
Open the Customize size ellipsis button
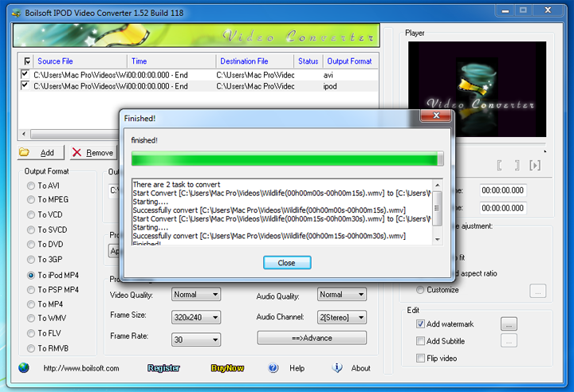pyautogui.click(x=538, y=291)
